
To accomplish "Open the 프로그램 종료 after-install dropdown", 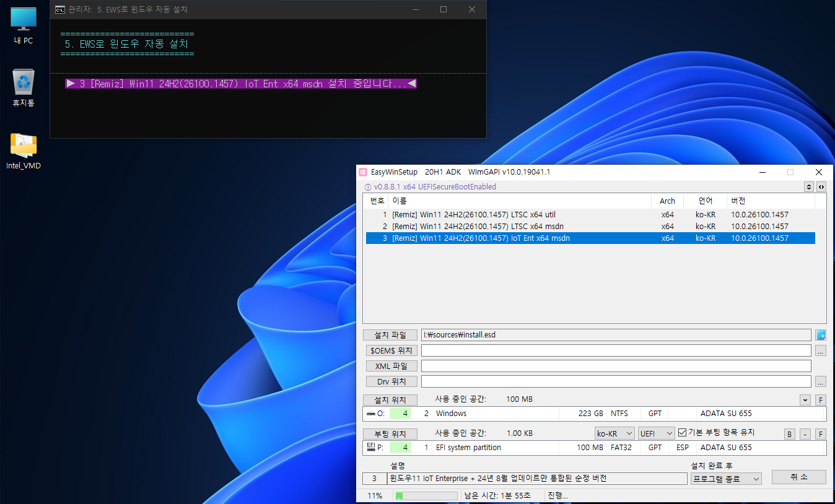I will point(726,479).
